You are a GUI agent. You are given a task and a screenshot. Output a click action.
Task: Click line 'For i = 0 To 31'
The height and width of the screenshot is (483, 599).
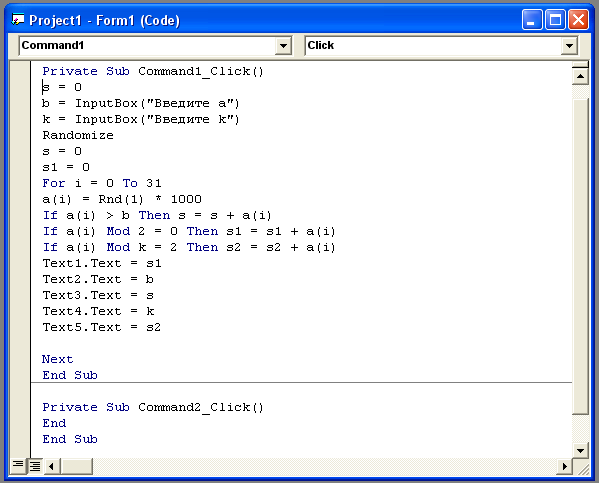point(102,183)
